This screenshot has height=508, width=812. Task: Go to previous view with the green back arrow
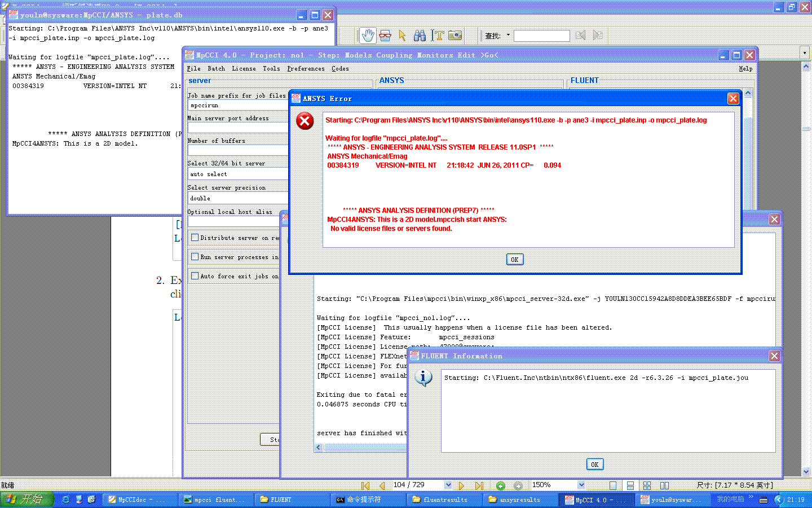501,484
